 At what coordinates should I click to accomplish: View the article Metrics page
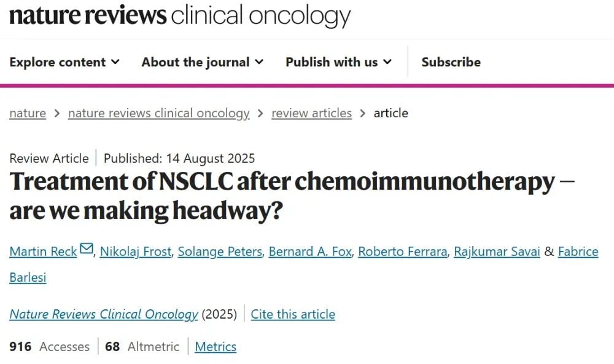coord(216,347)
